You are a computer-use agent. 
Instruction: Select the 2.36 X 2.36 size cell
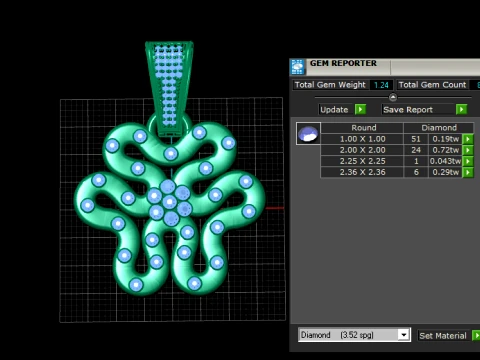pos(362,172)
